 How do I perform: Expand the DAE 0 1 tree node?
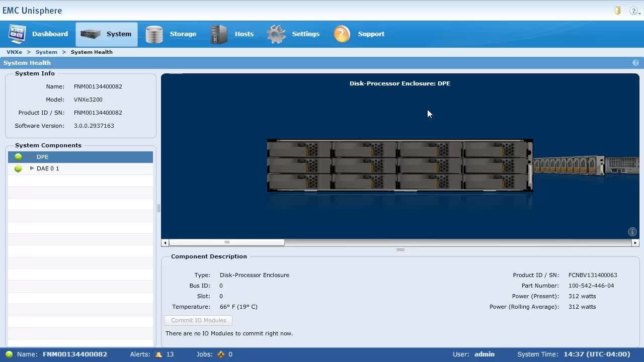(32, 168)
